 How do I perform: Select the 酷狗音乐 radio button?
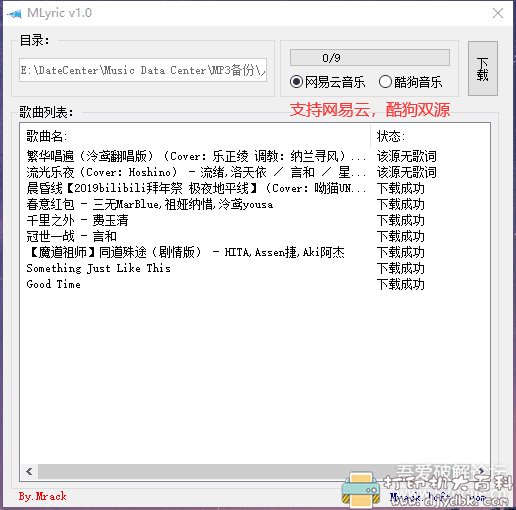click(x=410, y=82)
